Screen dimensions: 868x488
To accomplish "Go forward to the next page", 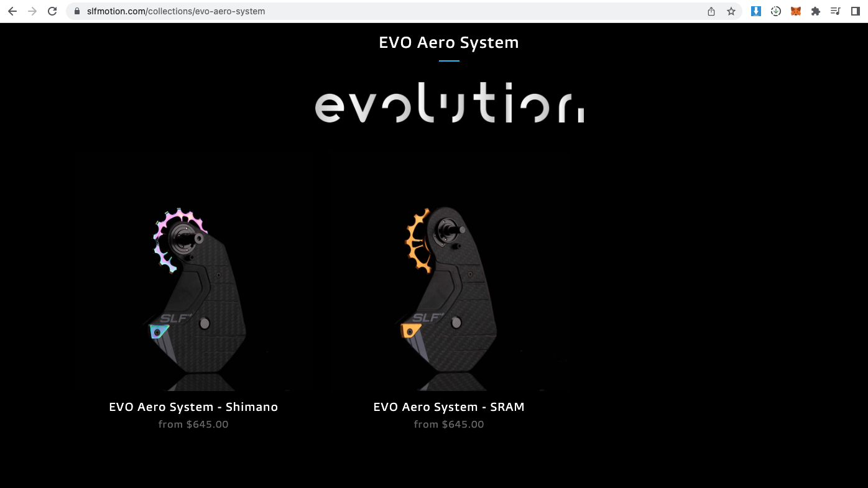I will tap(32, 11).
